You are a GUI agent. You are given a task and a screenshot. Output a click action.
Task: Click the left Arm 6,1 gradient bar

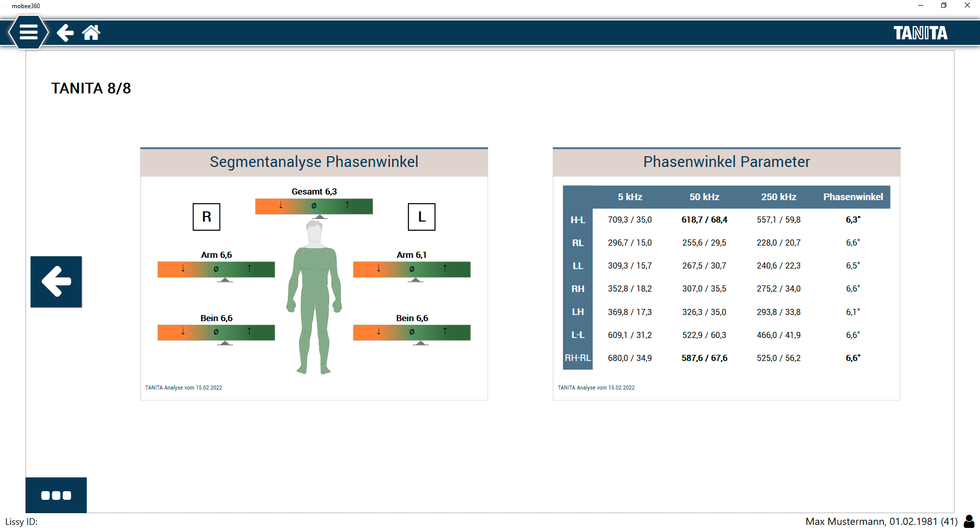pyautogui.click(x=411, y=269)
